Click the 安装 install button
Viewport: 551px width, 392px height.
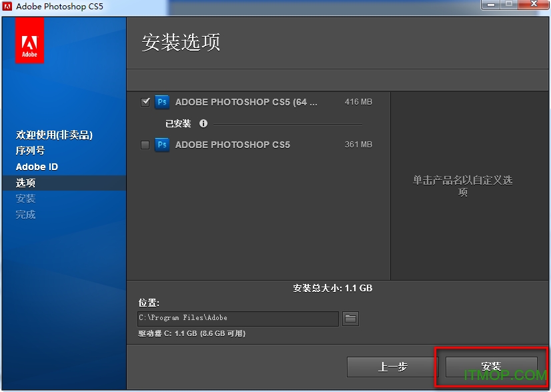tap(491, 367)
